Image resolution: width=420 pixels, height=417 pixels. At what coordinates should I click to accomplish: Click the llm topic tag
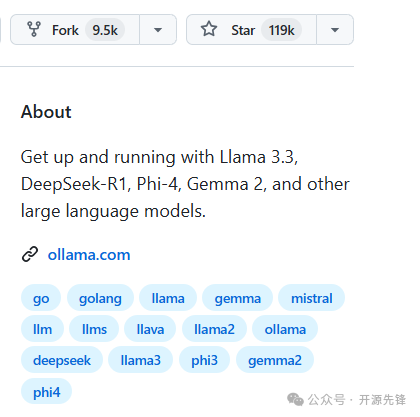[42, 329]
